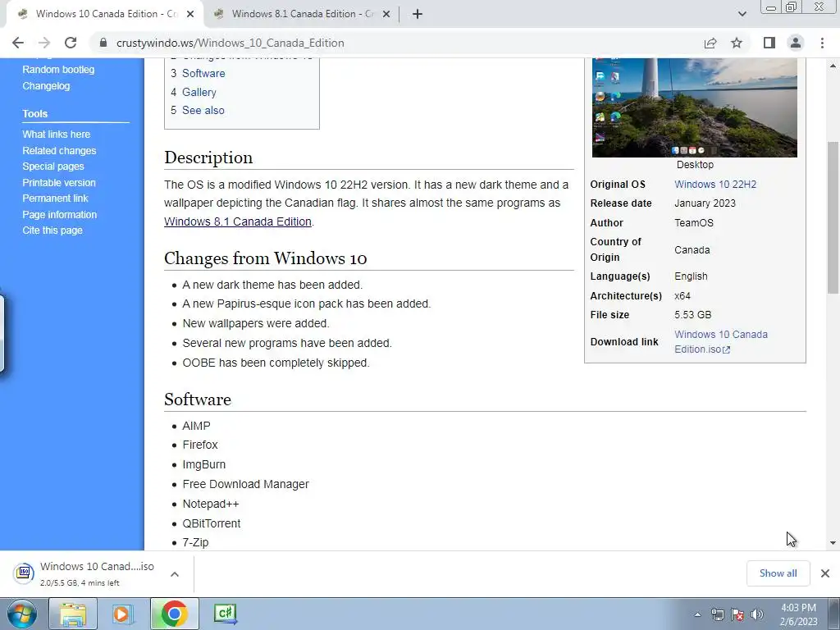Jump to See also in contents box
This screenshot has height=630, width=840.
point(203,111)
